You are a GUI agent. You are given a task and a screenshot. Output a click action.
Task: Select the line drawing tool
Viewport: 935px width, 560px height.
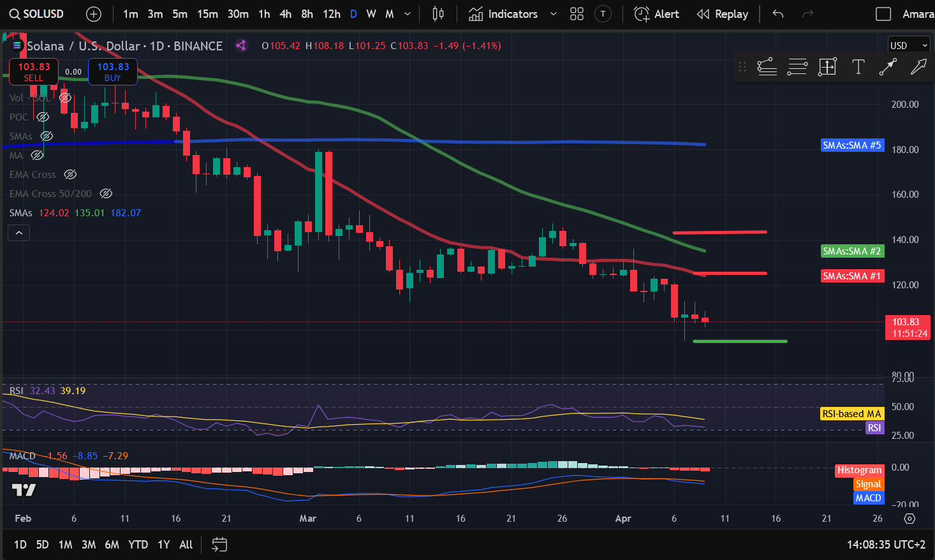[888, 66]
